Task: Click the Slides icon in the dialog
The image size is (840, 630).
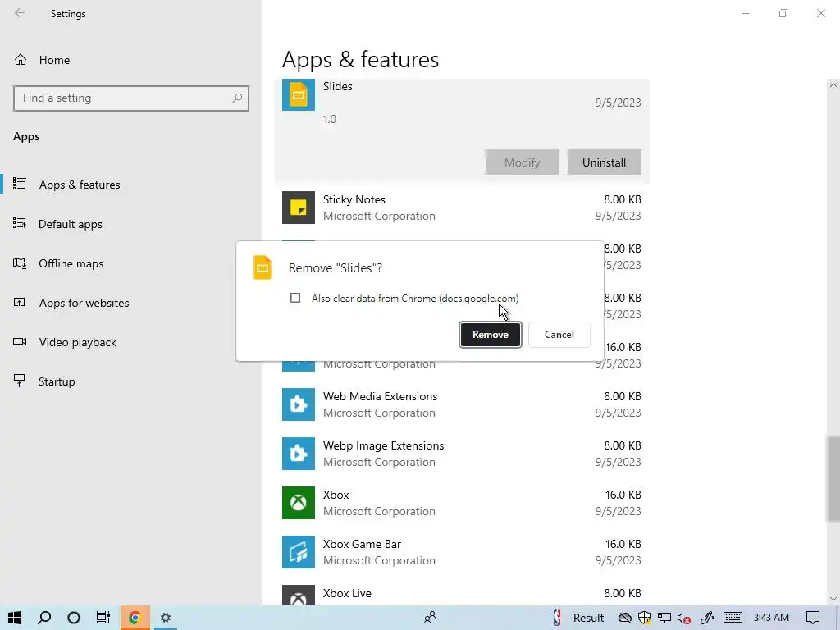Action: pyautogui.click(x=262, y=267)
